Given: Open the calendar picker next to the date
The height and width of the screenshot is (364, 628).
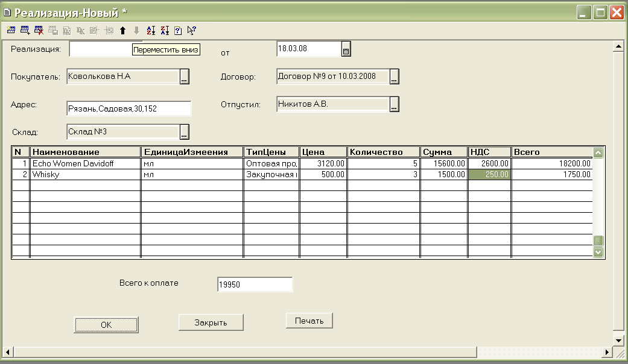Looking at the screenshot, I should [346, 50].
